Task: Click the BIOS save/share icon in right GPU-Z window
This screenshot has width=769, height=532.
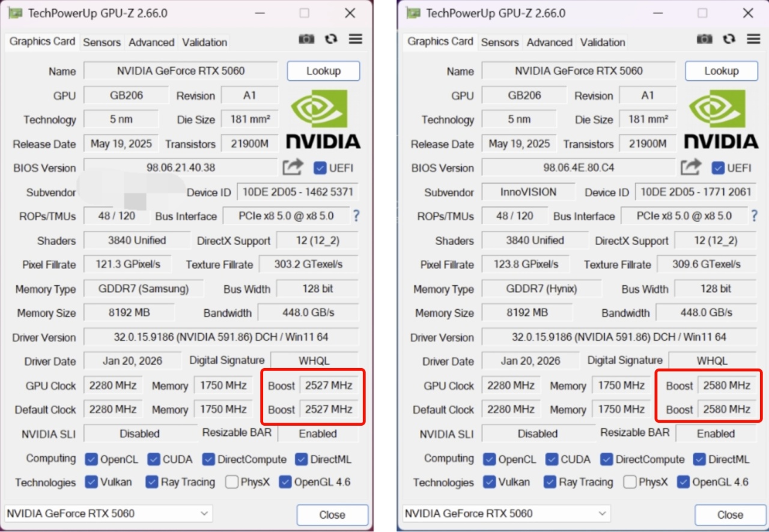Action: tap(691, 167)
